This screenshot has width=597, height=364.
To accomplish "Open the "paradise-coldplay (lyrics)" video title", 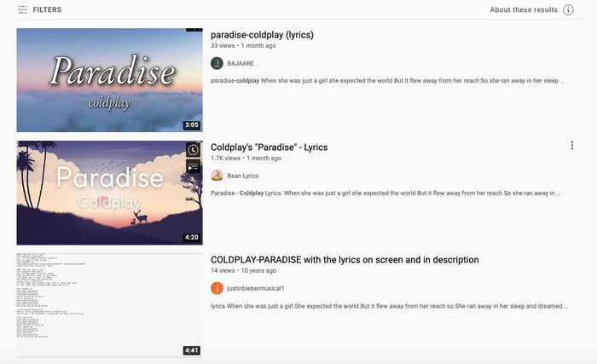I will click(x=262, y=35).
